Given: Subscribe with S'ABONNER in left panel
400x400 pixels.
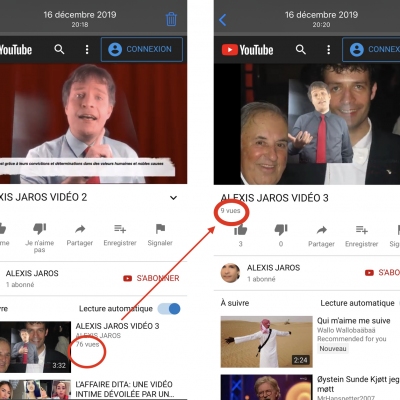Looking at the screenshot, I should 151,278.
